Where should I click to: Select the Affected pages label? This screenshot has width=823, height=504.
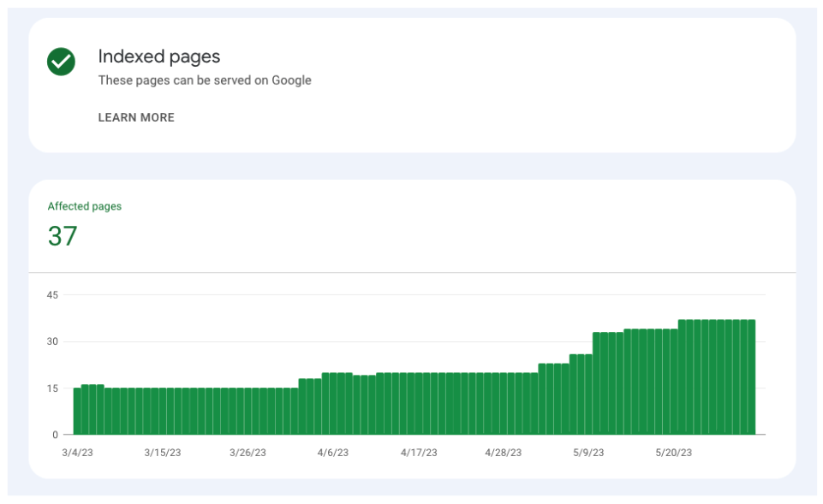pyautogui.click(x=85, y=206)
